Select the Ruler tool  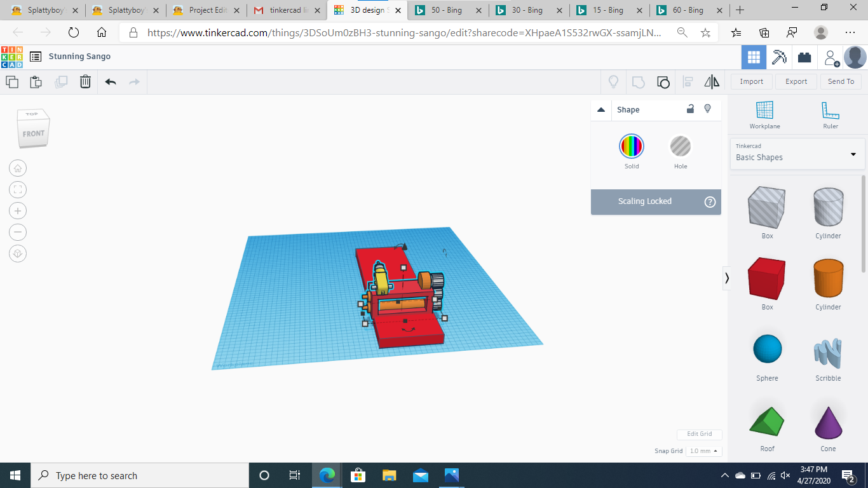coord(831,115)
